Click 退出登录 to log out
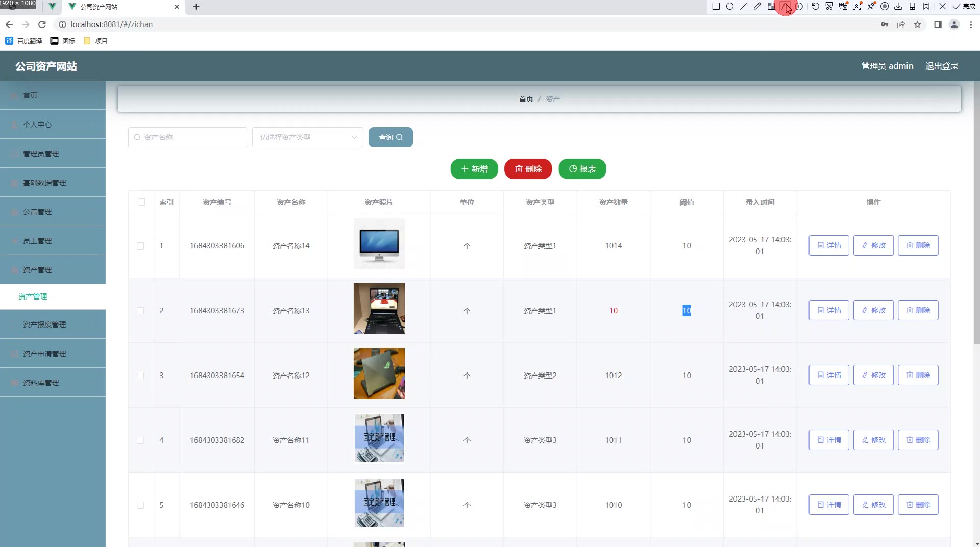Screen dimensions: 980x547 pos(942,66)
